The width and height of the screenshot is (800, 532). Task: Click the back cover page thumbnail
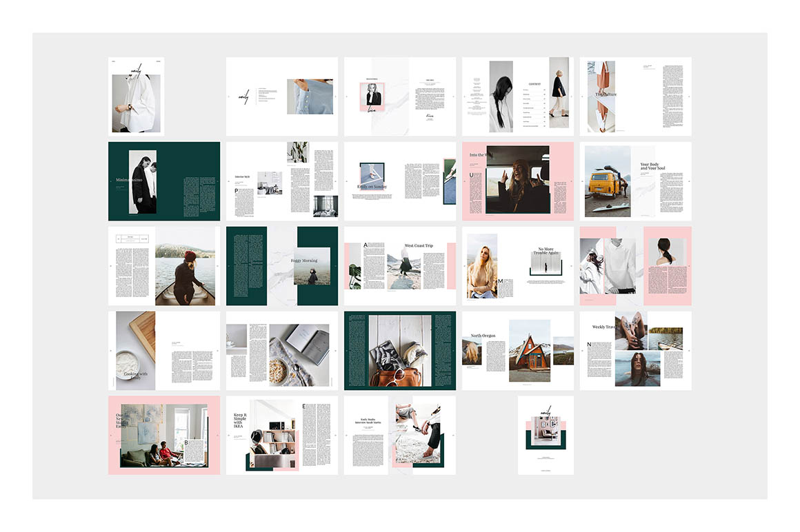[546, 435]
